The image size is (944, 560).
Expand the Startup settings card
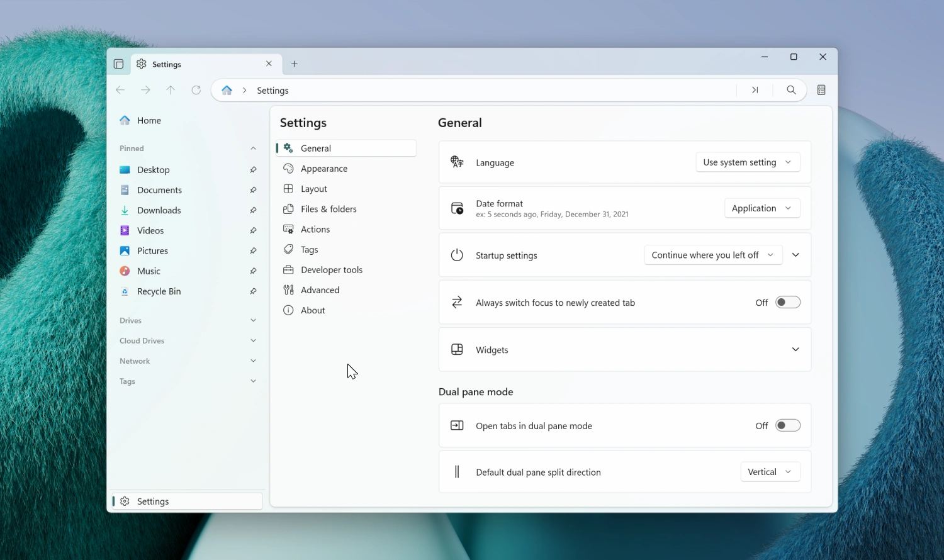[x=795, y=255]
